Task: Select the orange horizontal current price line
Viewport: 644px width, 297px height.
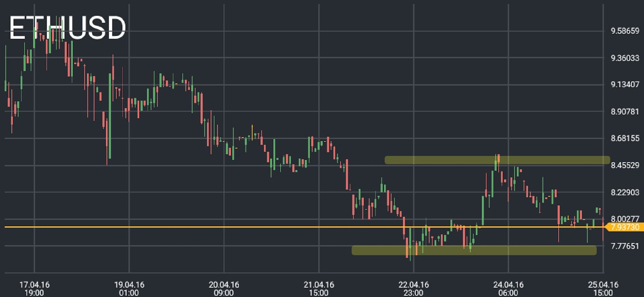Action: (x=305, y=227)
